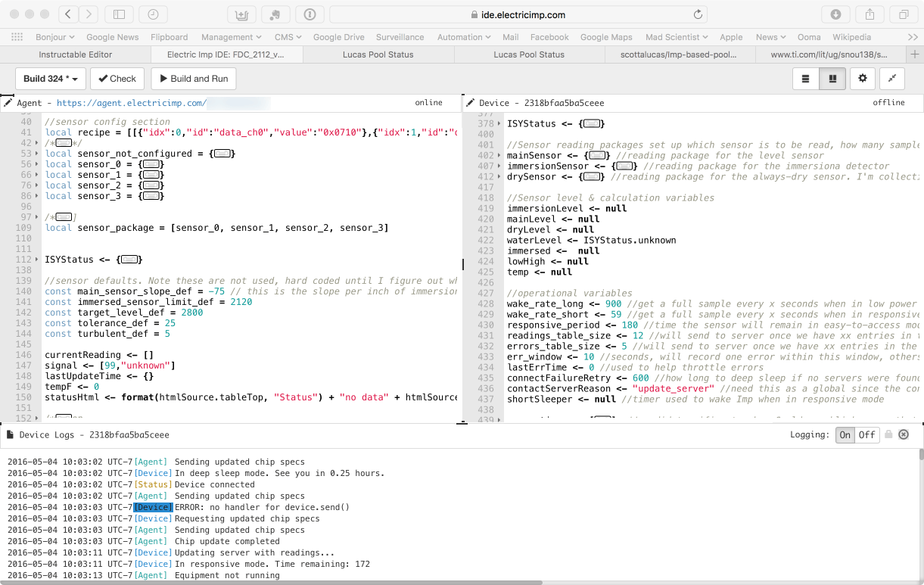Clear logs with the circle-x icon
924x585 pixels.
click(904, 434)
